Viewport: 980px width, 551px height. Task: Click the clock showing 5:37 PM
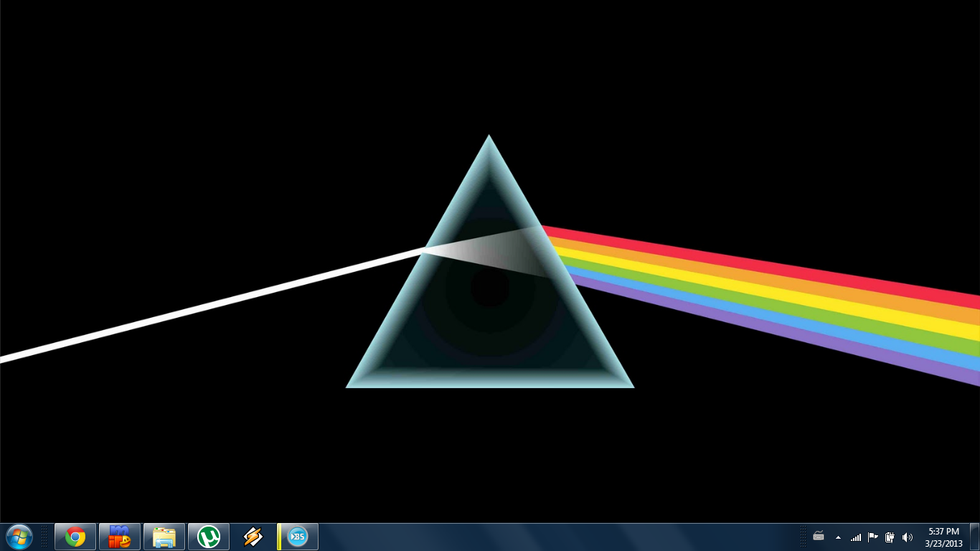[x=943, y=537]
